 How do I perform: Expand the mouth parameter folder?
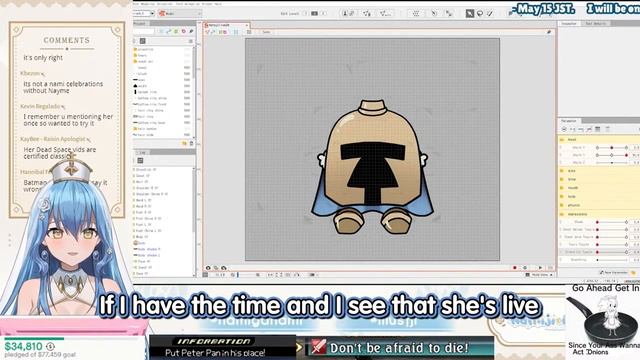click(562, 188)
